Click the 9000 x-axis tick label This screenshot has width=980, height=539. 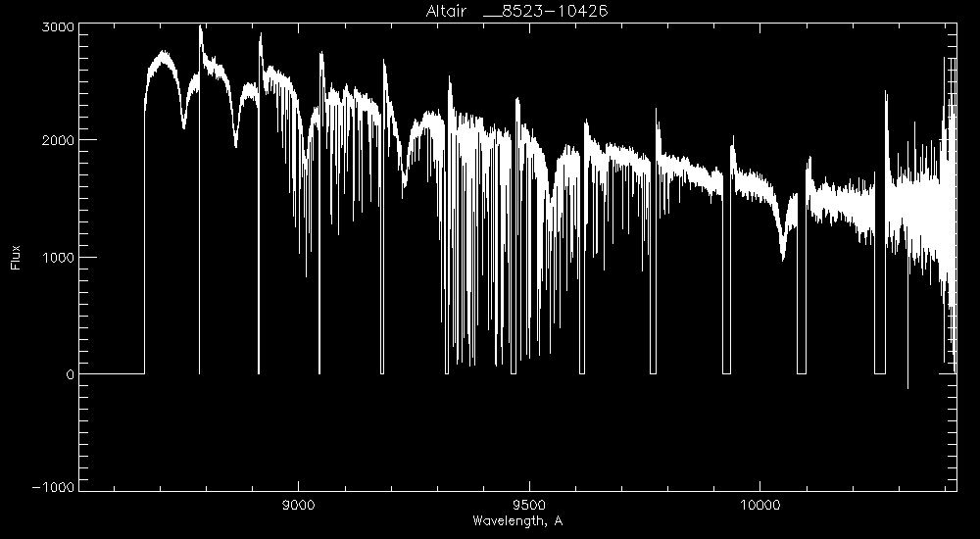coord(299,506)
